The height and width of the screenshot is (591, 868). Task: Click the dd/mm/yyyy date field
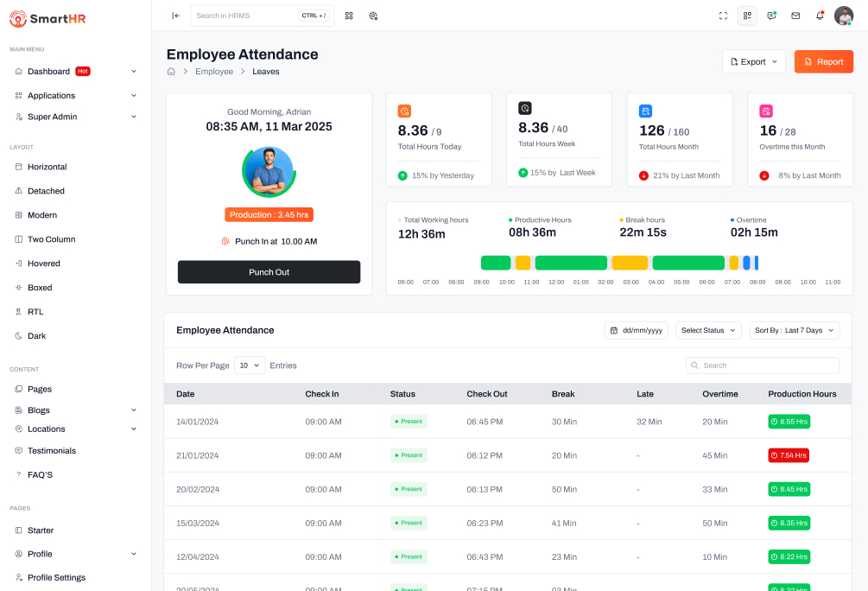[636, 330]
